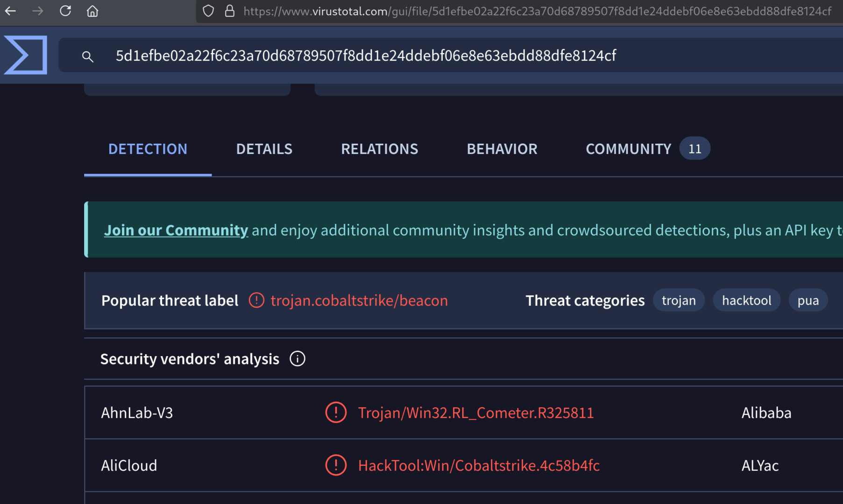This screenshot has width=843, height=504.
Task: Switch to the DETAILS tab
Action: (x=264, y=149)
